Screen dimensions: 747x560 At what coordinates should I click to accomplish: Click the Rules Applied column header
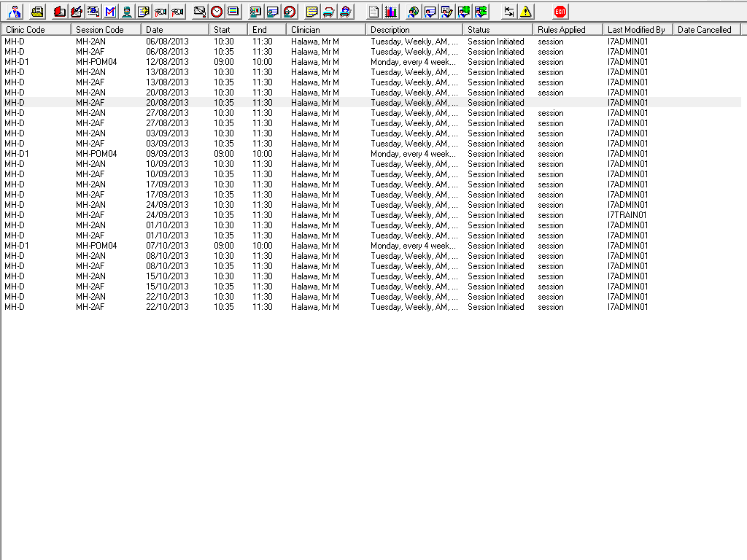[568, 29]
